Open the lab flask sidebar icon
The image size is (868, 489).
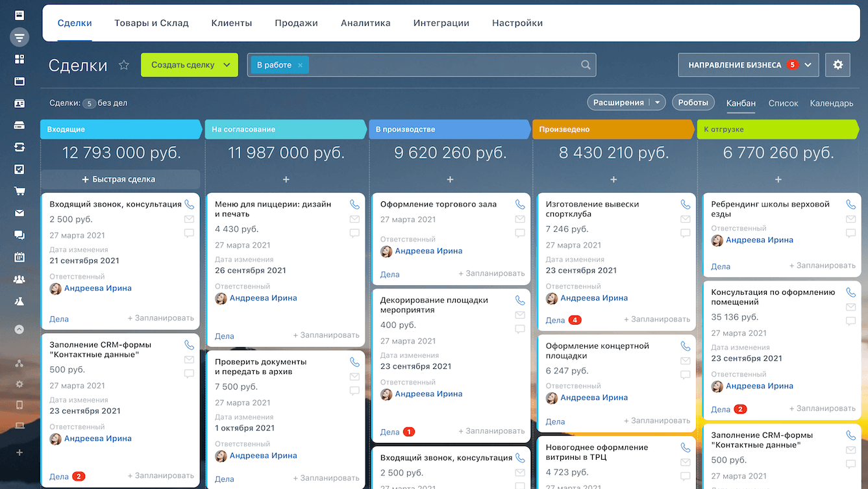[19, 301]
